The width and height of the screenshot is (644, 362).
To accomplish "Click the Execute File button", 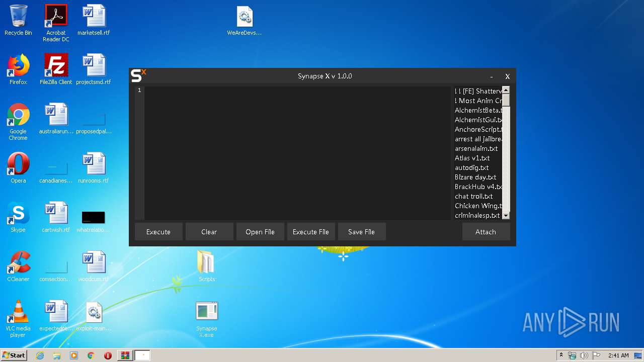I will [311, 232].
